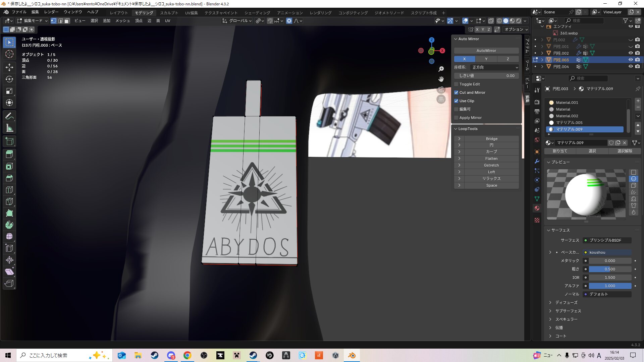
Task: Click the Measure tool icon
Action: click(x=9, y=128)
